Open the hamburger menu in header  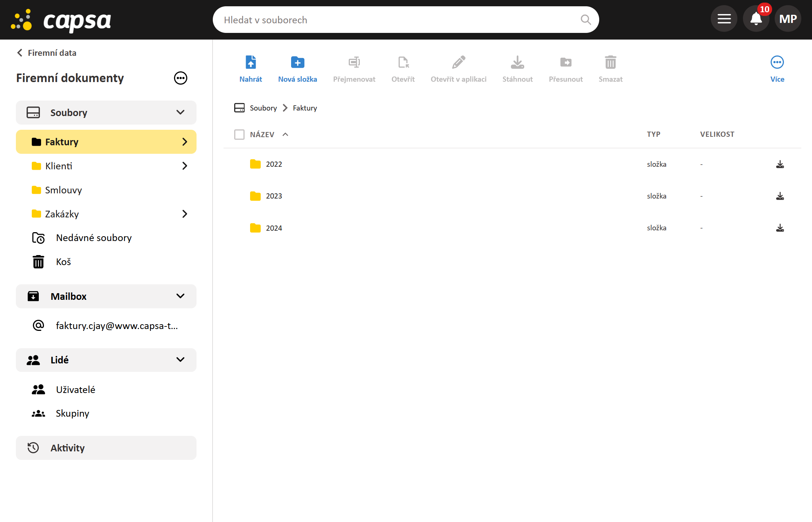(x=724, y=19)
